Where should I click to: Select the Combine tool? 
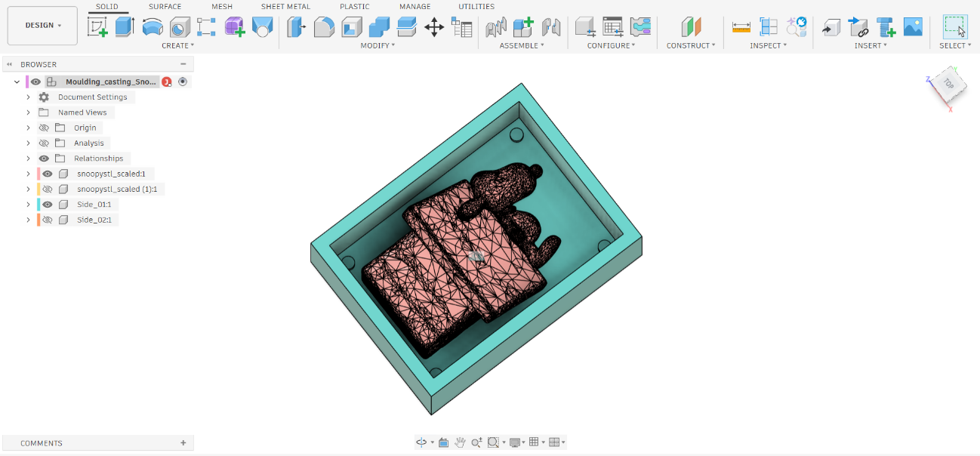pos(379,27)
